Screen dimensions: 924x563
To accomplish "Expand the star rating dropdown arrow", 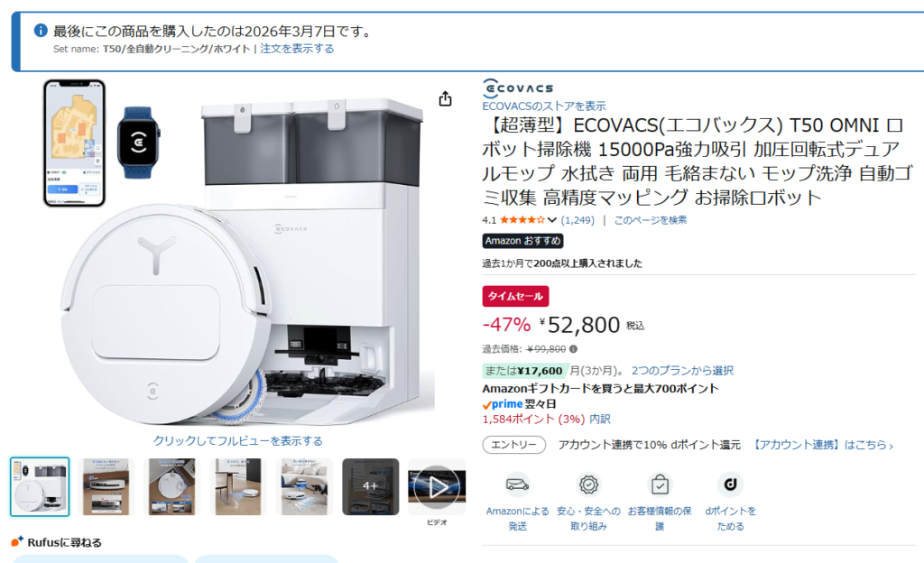I will [x=551, y=220].
